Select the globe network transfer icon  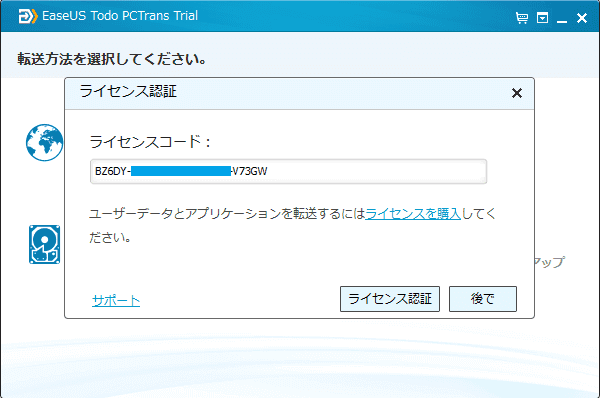(44, 142)
